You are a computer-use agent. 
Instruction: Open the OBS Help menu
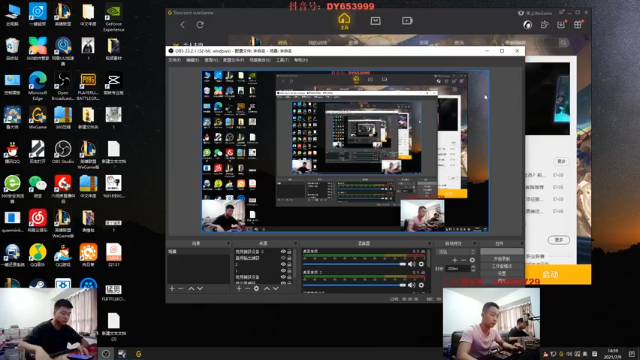301,60
